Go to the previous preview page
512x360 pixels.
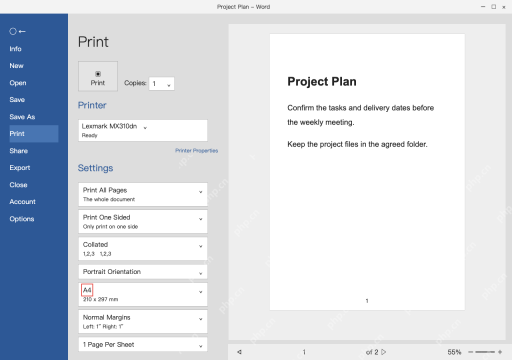coord(239,352)
